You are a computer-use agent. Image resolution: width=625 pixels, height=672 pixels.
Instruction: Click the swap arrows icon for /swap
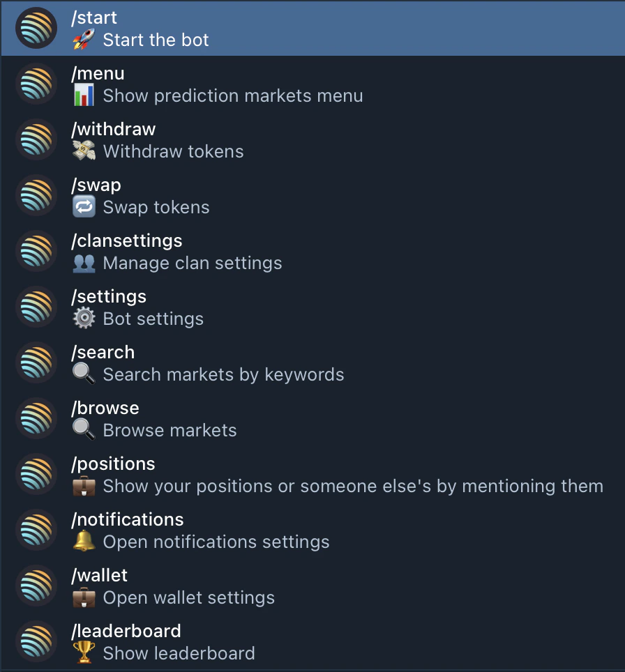click(84, 207)
